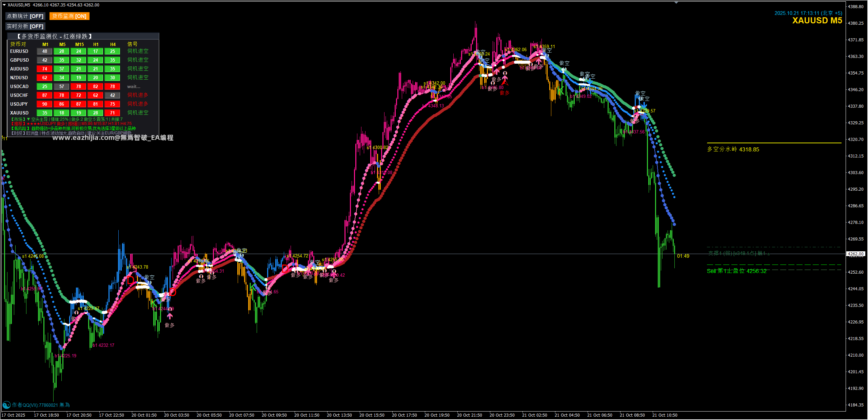This screenshot has width=868, height=420.
Task: Open the XAUUSD,M5 chart title dropdown arrow
Action: pyautogui.click(x=4, y=5)
